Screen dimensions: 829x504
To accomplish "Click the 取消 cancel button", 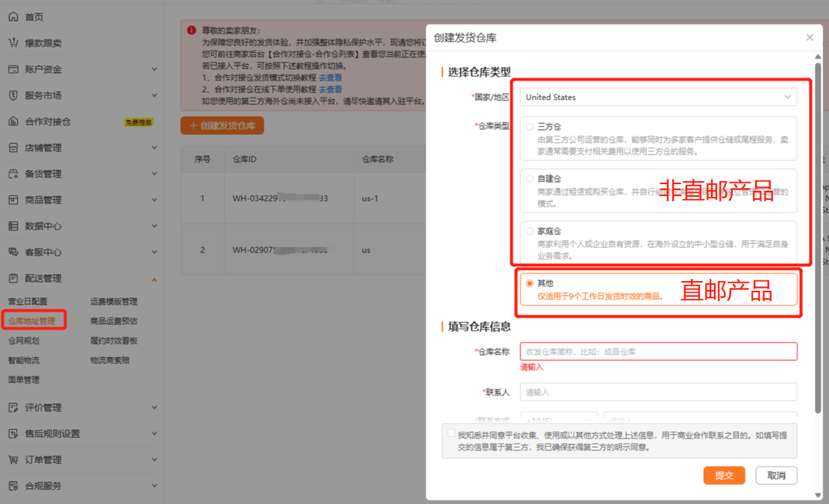I will click(776, 476).
